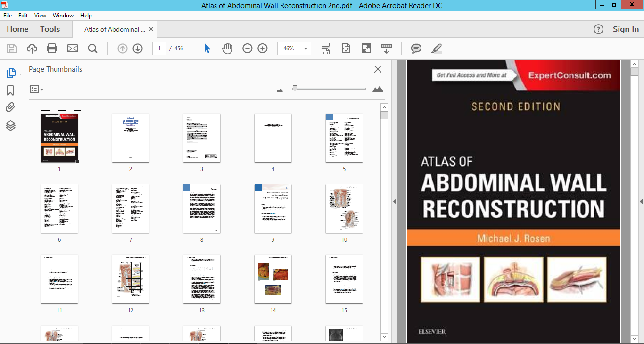Click thumbnails panel scroll up arrow
The width and height of the screenshot is (644, 344).
tap(384, 107)
